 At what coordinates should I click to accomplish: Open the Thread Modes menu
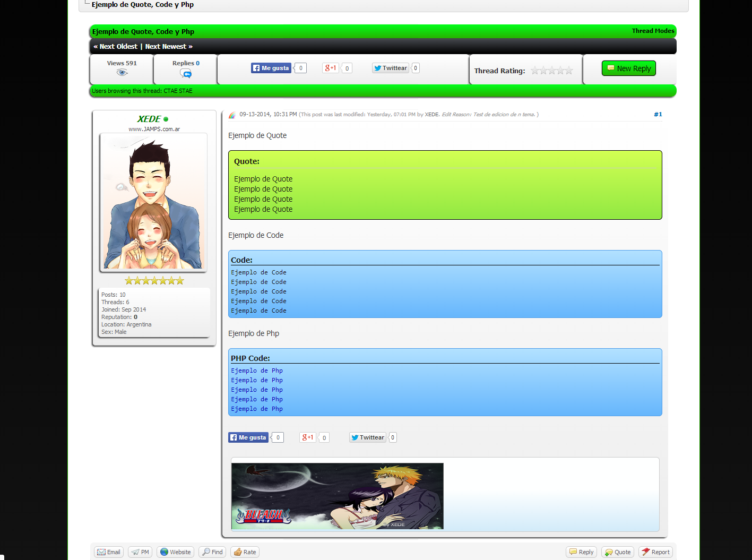point(653,31)
